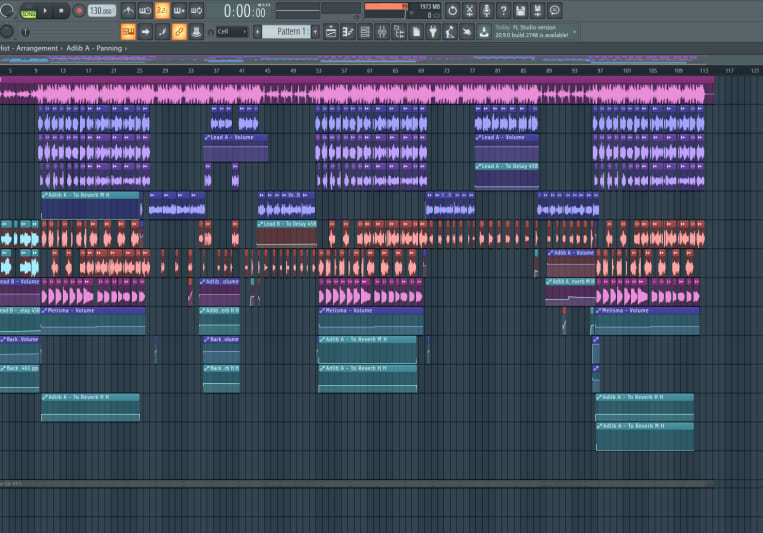The width and height of the screenshot is (763, 533).
Task: Start playback with the play button
Action: tap(45, 10)
